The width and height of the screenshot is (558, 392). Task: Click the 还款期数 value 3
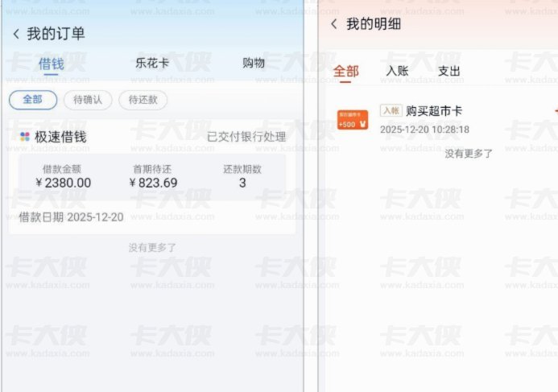[242, 183]
